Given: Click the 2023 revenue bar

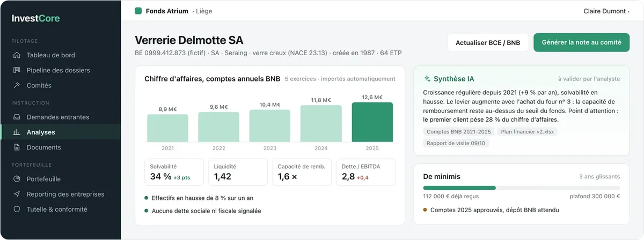Looking at the screenshot, I should 270,126.
